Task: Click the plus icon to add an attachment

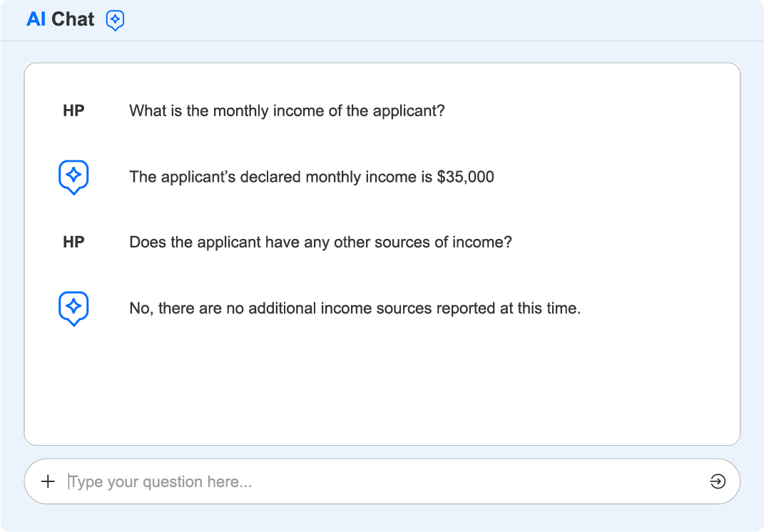Action: (48, 481)
